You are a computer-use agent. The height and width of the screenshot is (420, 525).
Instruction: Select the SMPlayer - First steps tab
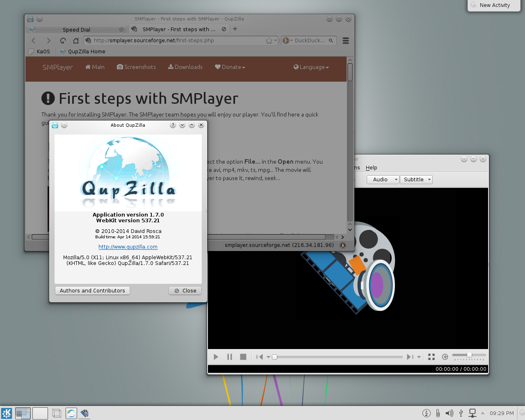pos(179,29)
